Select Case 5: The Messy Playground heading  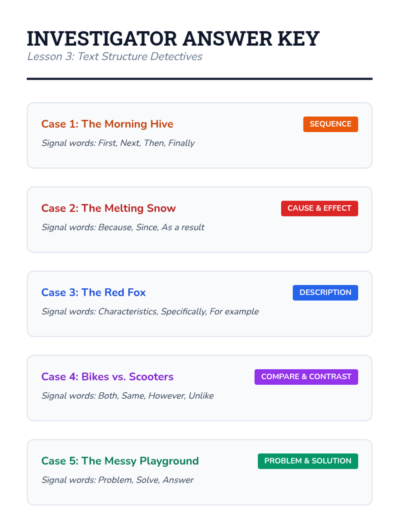click(120, 461)
